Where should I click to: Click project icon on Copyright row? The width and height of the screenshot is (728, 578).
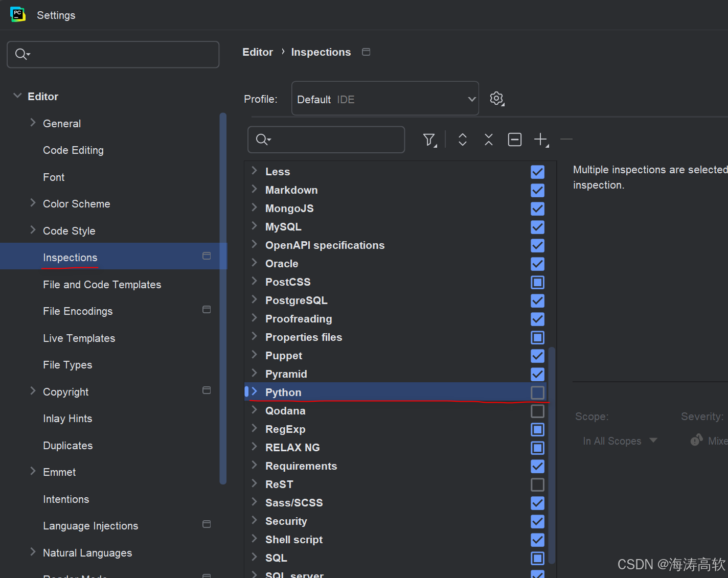tap(207, 390)
